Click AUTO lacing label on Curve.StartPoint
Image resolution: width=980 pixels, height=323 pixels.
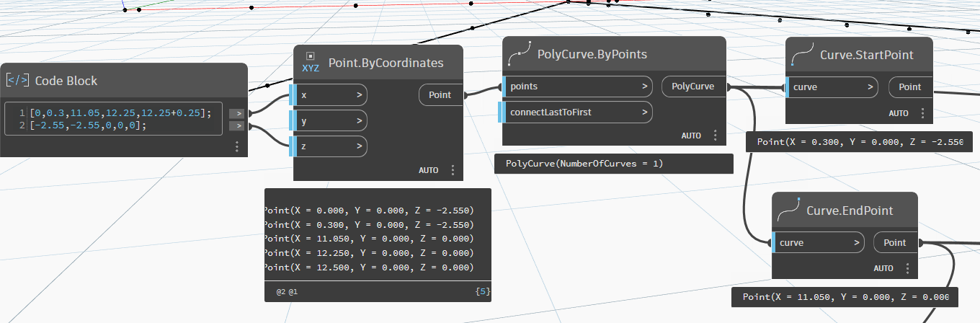point(899,113)
